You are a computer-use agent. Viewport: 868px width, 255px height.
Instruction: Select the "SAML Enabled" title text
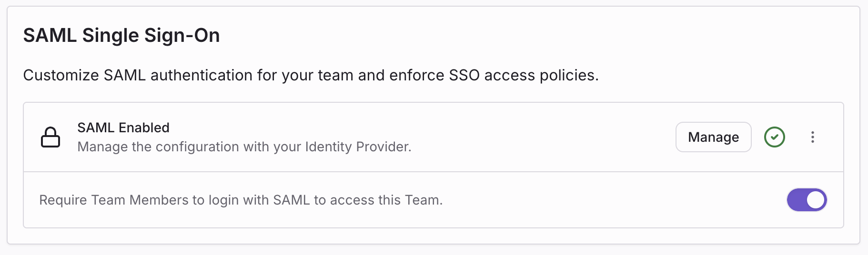coord(123,127)
